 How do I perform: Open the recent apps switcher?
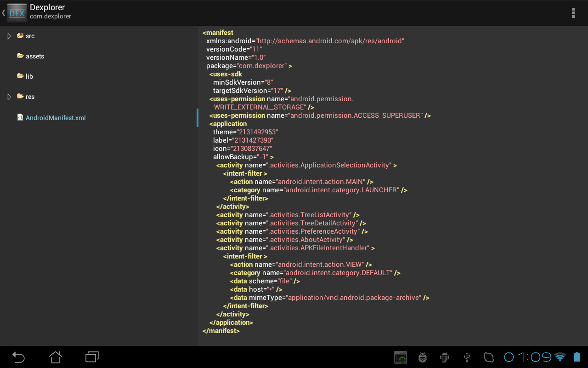92,357
